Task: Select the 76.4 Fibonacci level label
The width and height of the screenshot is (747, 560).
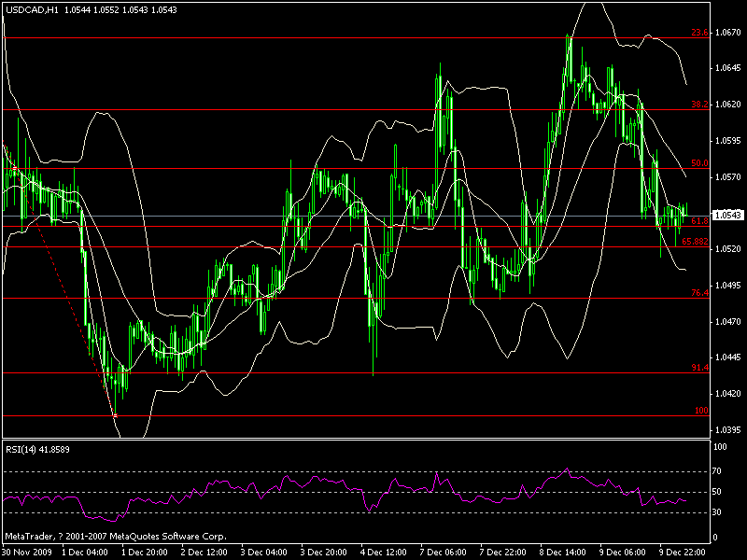Action: point(699,293)
